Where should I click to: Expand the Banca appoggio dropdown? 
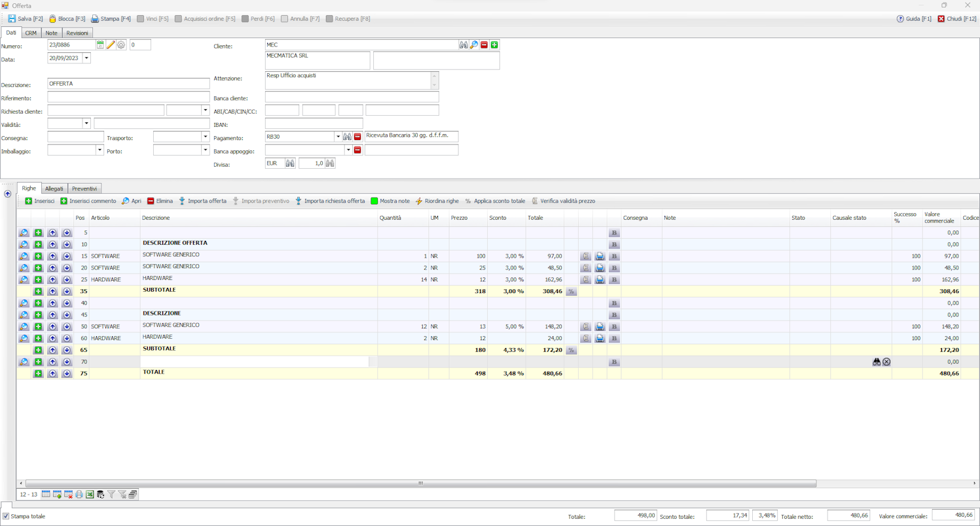coord(348,150)
